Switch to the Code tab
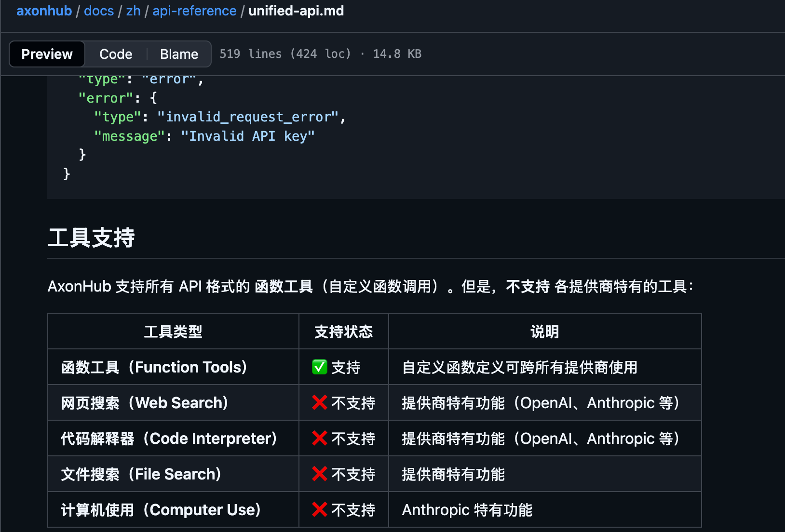 (x=116, y=54)
